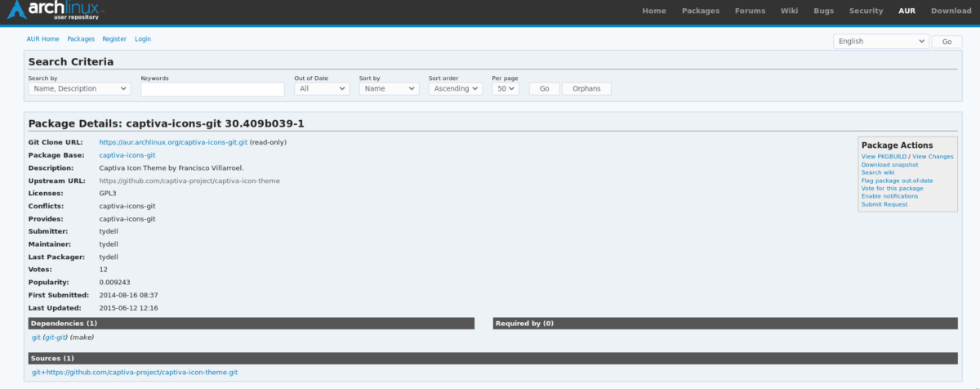Click Vote for this package
This screenshot has height=389, width=980.
click(x=893, y=189)
